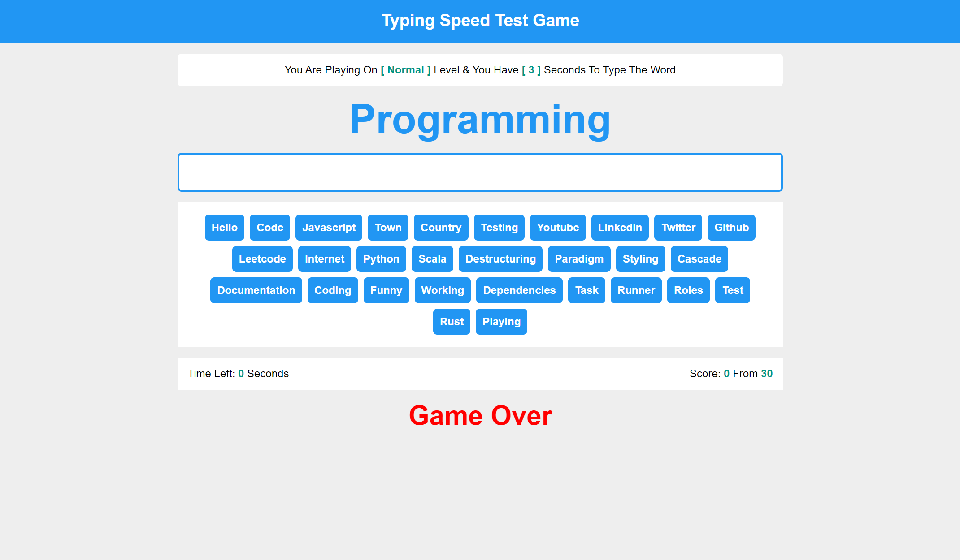
Task: Select the 'Rust' word button
Action: pyautogui.click(x=452, y=321)
